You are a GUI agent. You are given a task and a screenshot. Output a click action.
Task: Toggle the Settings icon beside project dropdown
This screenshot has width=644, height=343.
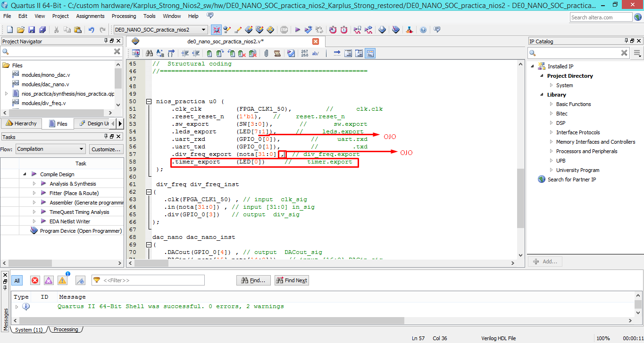[x=217, y=30]
